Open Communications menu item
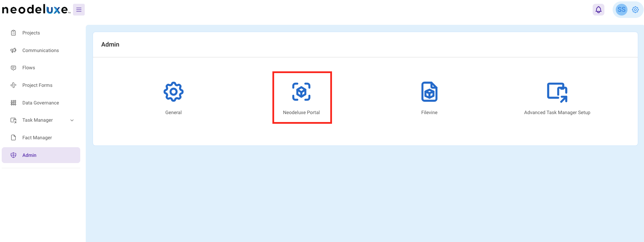The width and height of the screenshot is (644, 242). coord(41,50)
